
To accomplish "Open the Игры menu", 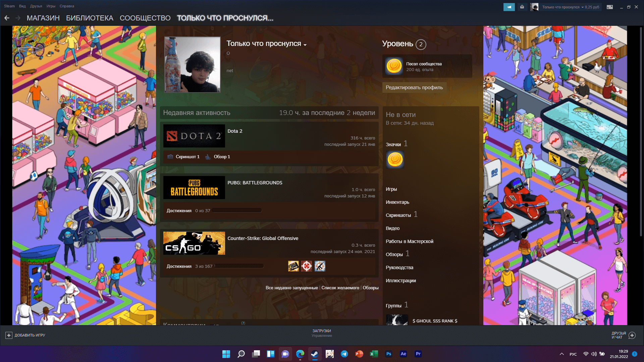I will coord(51,6).
